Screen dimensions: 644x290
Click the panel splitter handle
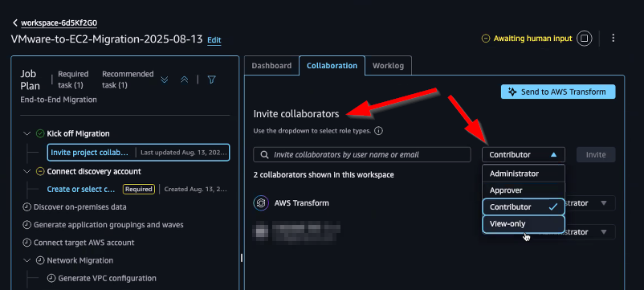tap(242, 258)
